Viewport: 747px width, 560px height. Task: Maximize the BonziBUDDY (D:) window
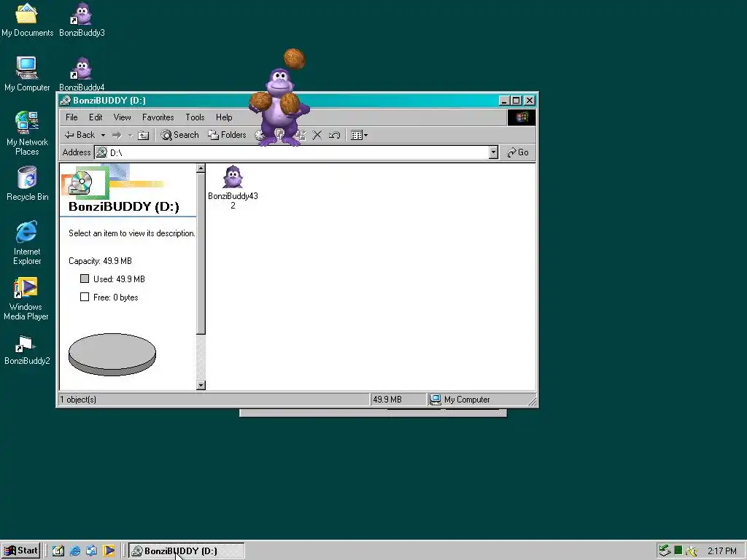click(x=516, y=101)
